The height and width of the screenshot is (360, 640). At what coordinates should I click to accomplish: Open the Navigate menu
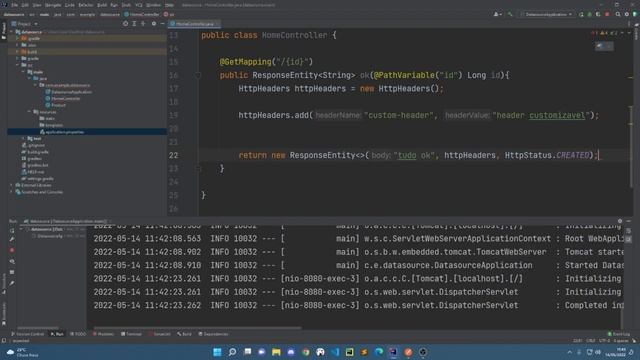tap(53, 5)
